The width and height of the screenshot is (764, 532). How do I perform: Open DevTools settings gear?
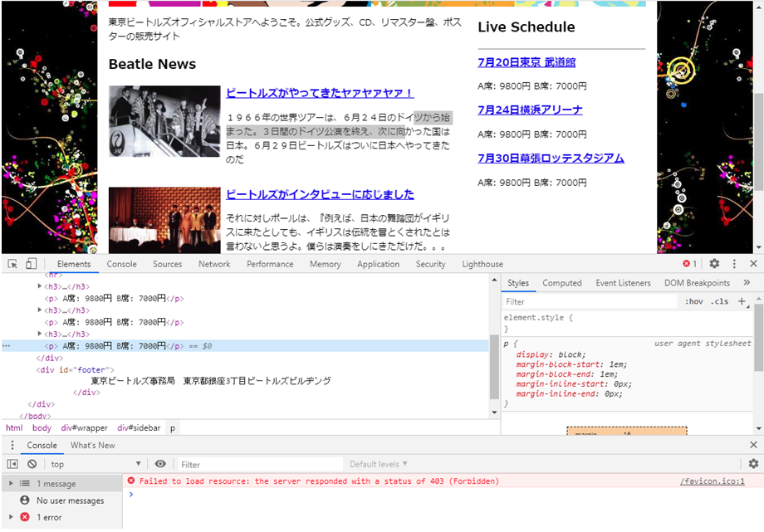point(714,264)
